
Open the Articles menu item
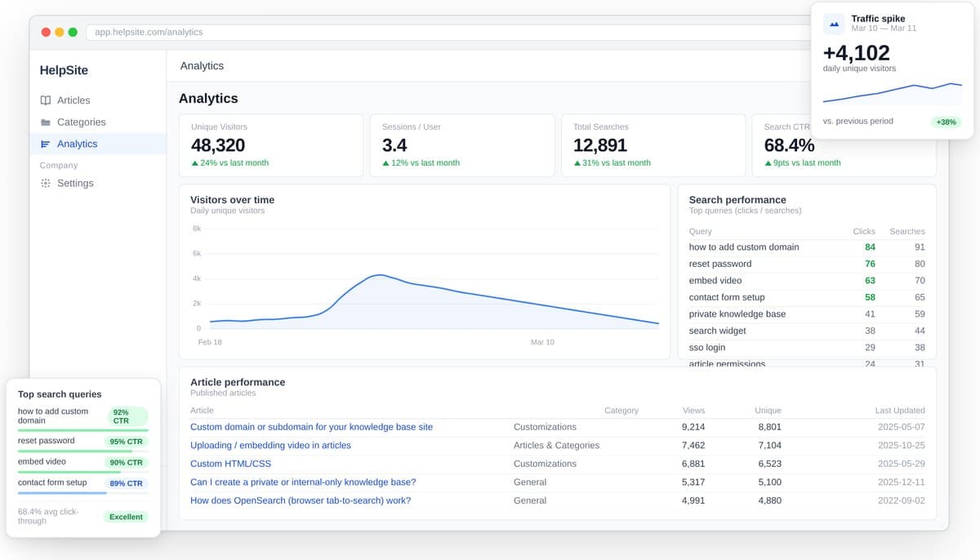(96, 100)
